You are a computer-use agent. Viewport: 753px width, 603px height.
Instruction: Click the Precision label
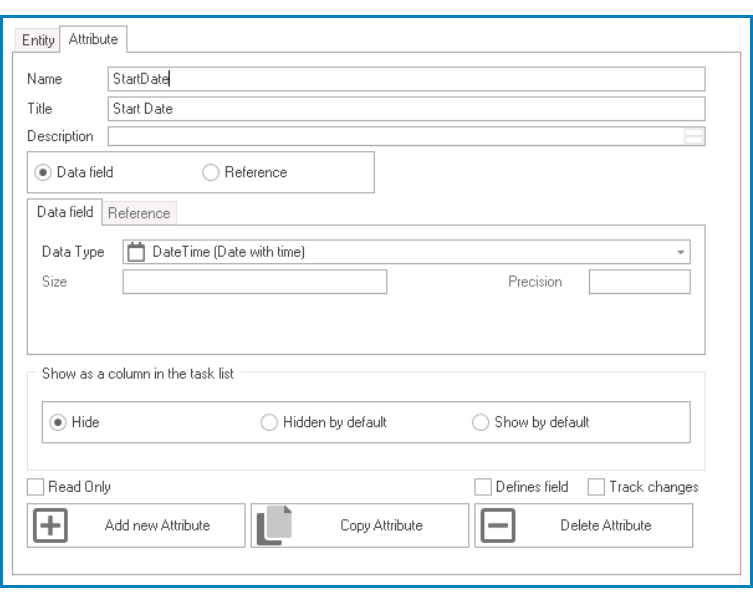click(x=535, y=282)
